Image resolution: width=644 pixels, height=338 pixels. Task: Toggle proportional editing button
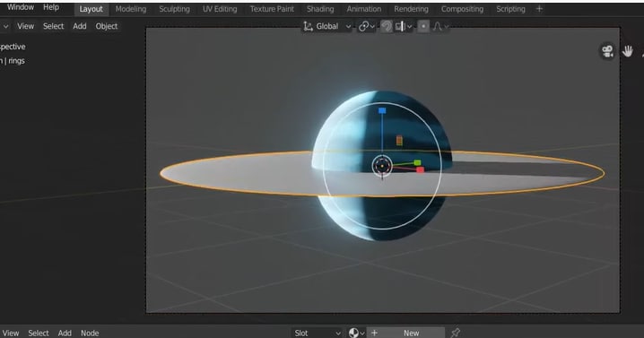pyautogui.click(x=423, y=26)
